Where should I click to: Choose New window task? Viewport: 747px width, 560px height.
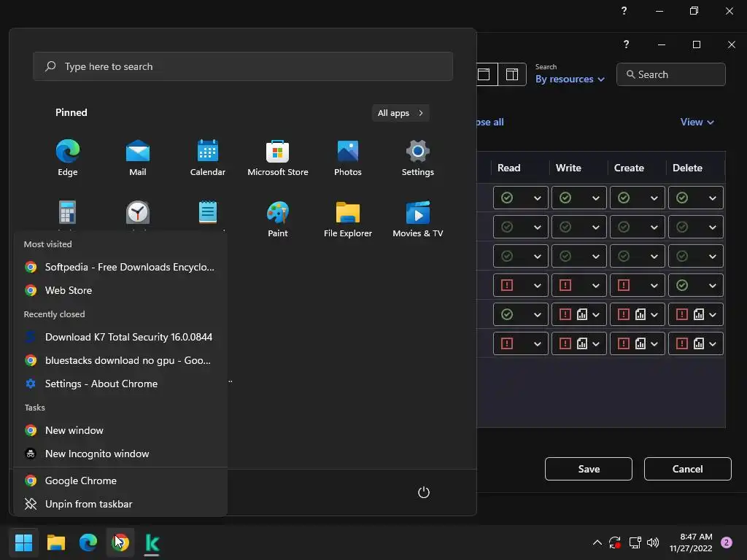[120, 430]
